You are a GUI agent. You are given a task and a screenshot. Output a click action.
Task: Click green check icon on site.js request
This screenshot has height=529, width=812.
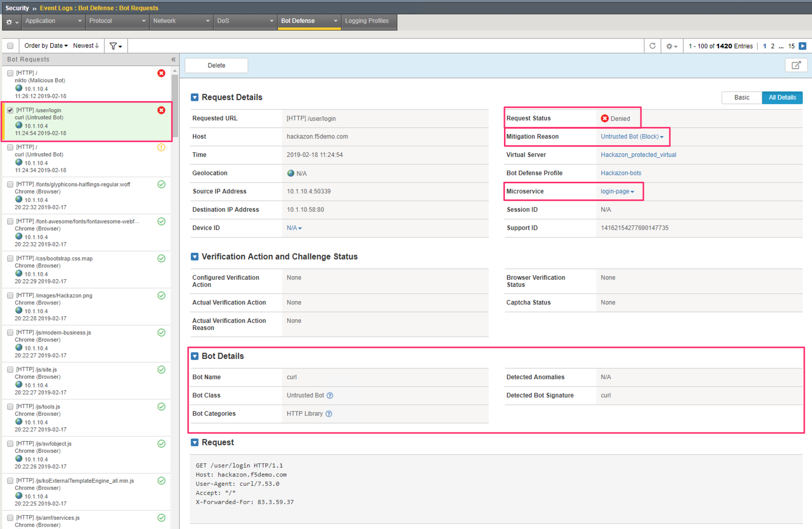(161, 370)
